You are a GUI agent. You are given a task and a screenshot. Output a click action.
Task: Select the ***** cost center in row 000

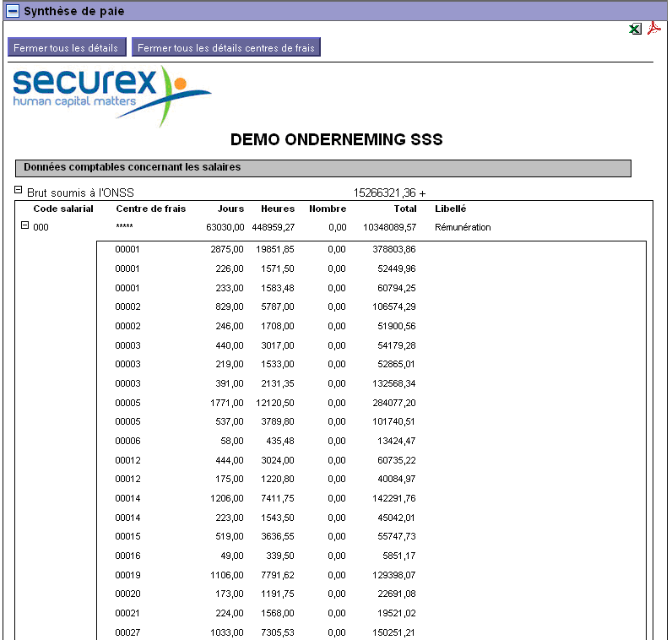pyautogui.click(x=124, y=226)
